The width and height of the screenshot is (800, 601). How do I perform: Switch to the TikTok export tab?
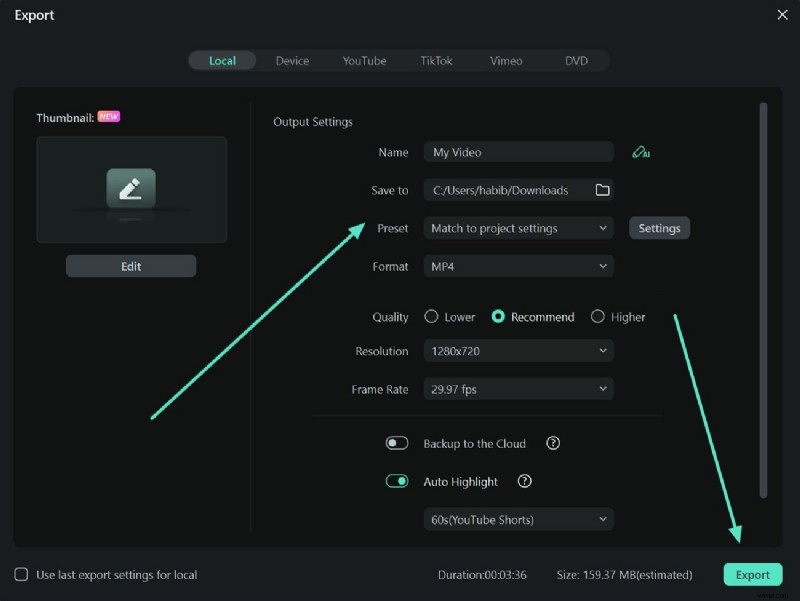tap(436, 60)
